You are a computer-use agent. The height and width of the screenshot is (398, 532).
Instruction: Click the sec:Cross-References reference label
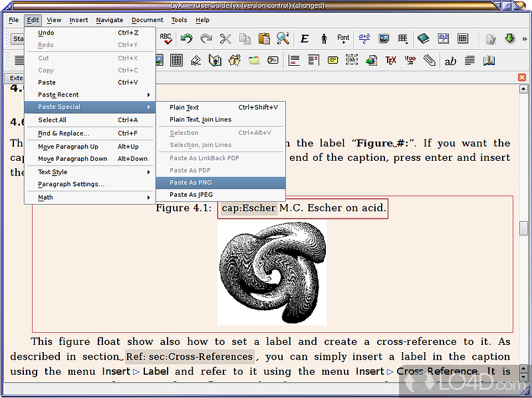click(190, 357)
